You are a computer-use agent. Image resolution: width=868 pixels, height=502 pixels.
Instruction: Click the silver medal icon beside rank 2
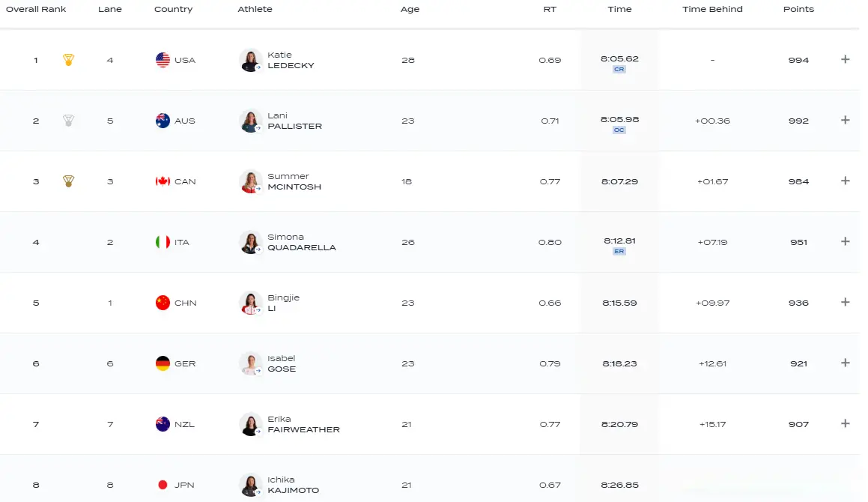[69, 120]
